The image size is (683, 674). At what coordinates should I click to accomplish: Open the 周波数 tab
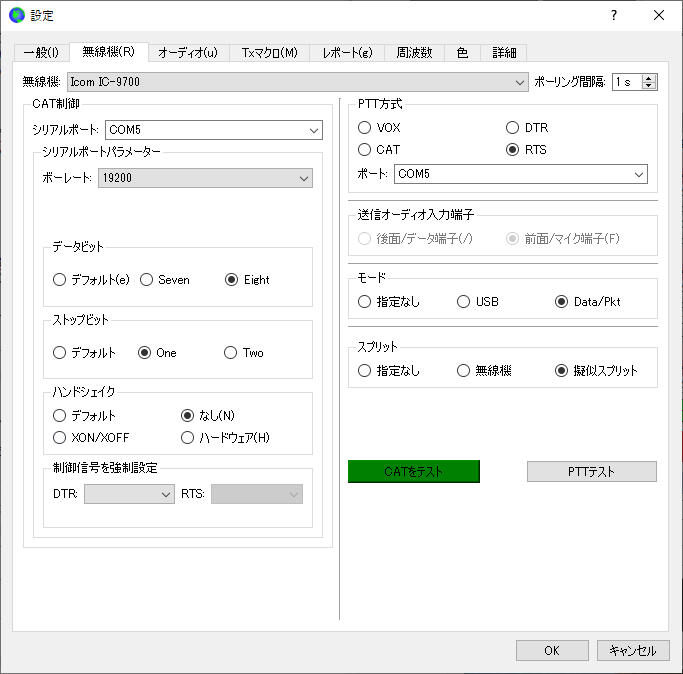[414, 53]
